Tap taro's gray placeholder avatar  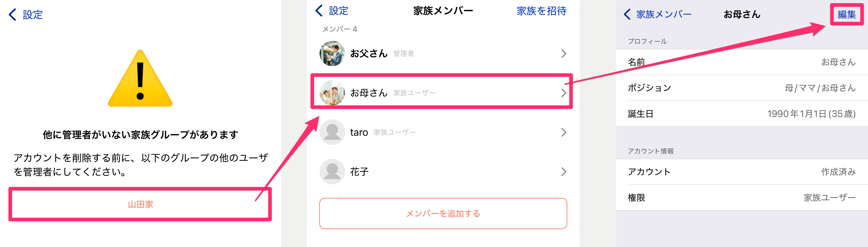332,132
